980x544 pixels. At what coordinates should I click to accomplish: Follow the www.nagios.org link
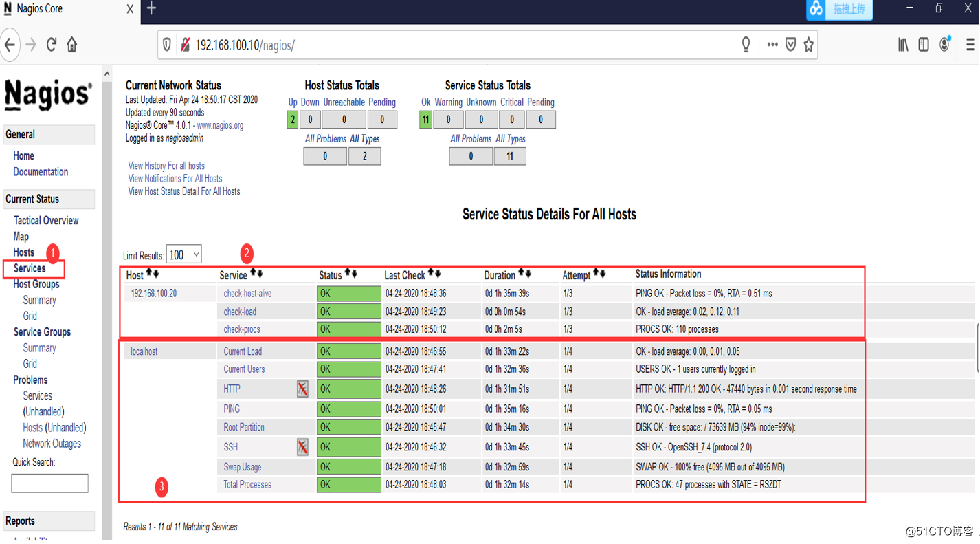(220, 126)
